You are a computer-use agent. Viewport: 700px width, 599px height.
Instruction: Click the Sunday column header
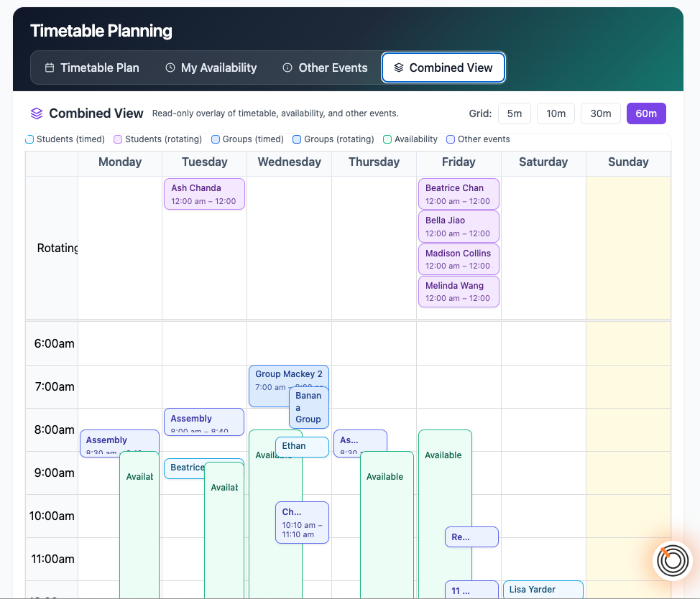628,162
